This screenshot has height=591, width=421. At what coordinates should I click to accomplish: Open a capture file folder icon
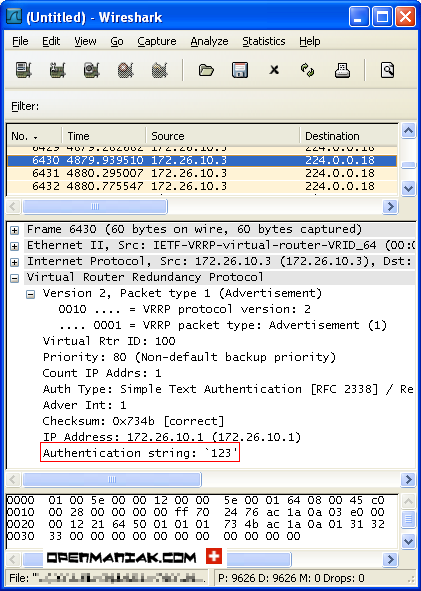point(206,70)
